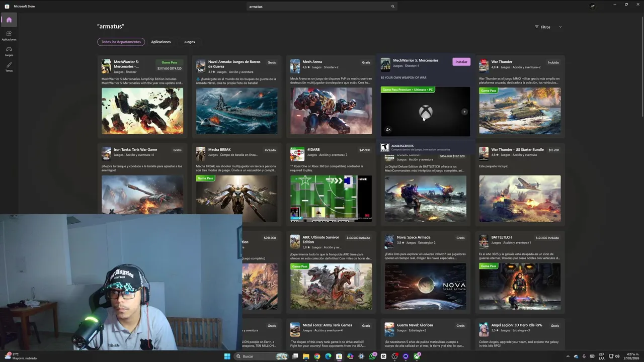Open Temas section in the sidebar

[x=9, y=67]
